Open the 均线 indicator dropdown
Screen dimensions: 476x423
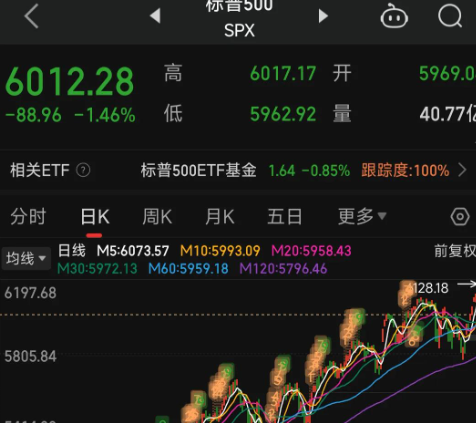pos(26,258)
